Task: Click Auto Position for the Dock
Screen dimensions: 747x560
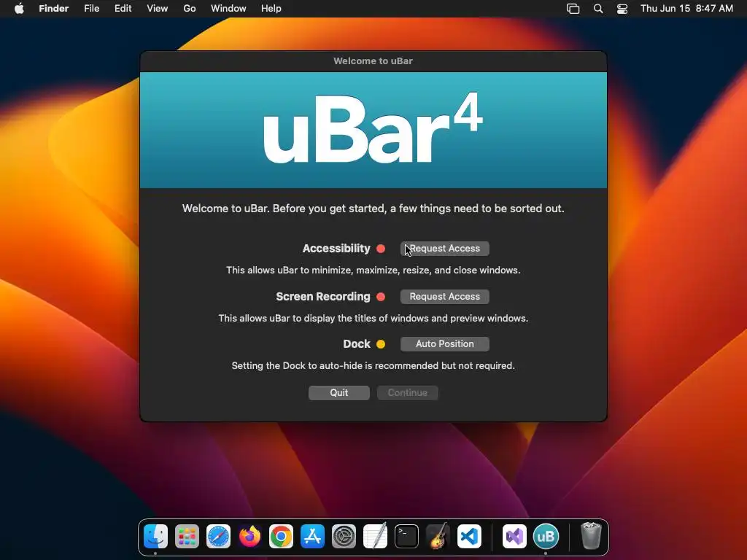Action: pyautogui.click(x=444, y=344)
